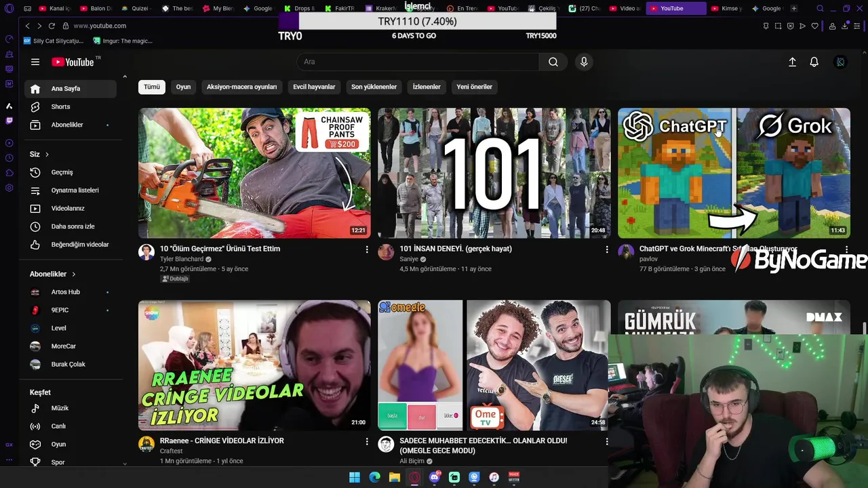Viewport: 868px width, 488px height.
Task: Start voice search with microphone icon
Action: (584, 62)
